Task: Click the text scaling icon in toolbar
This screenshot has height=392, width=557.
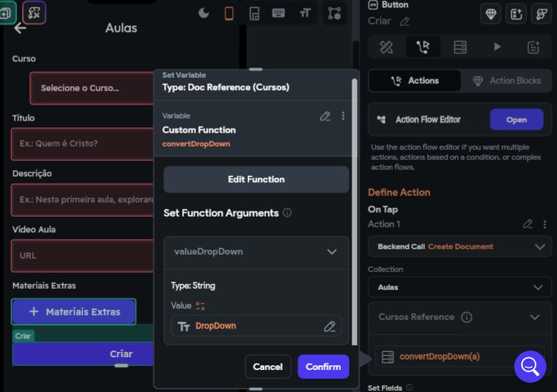Action: pos(305,13)
